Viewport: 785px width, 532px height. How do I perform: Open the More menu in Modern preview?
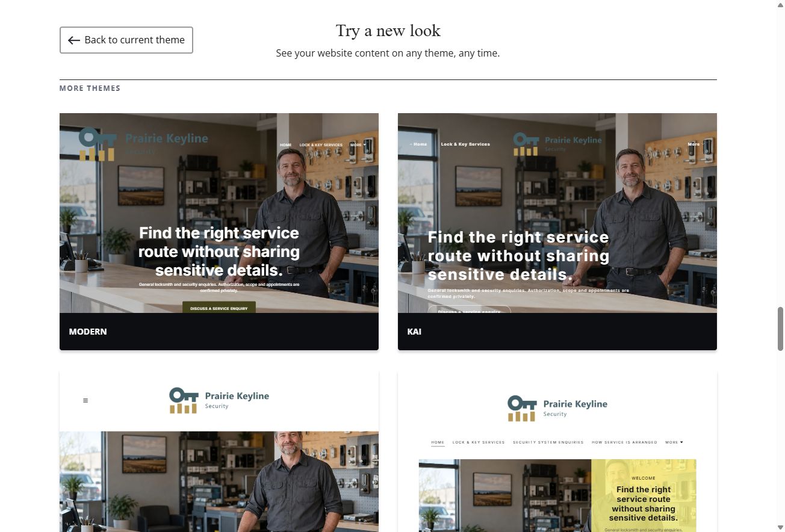click(x=356, y=145)
